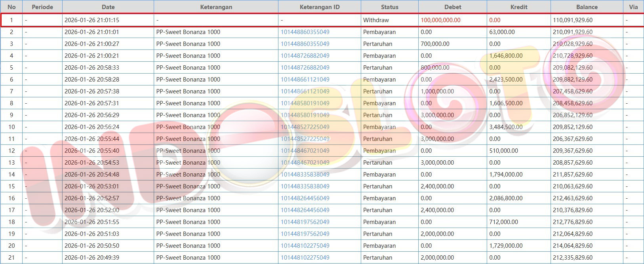Open ID 101448467021049 link in row 13
This screenshot has height=264, width=644.
tap(305, 163)
